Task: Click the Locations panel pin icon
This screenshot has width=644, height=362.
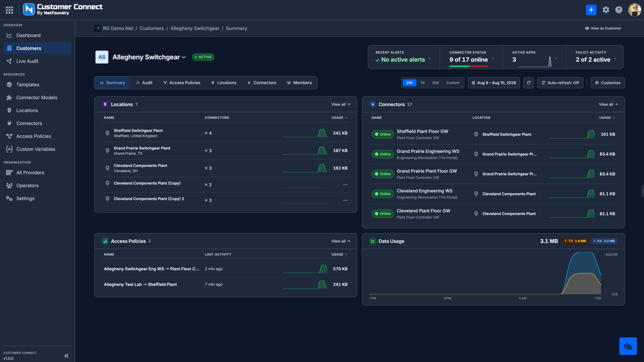Action: pyautogui.click(x=105, y=104)
